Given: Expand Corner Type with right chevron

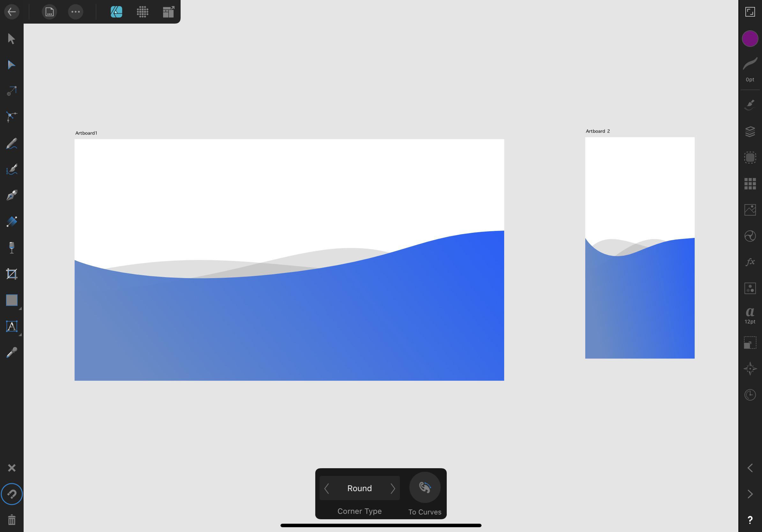Looking at the screenshot, I should 393,488.
